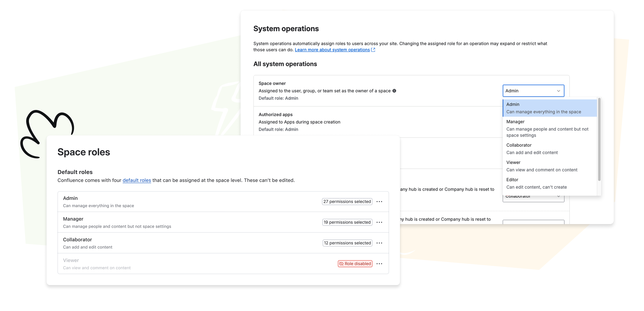The height and width of the screenshot is (311, 644).
Task: Click info icon beside Space owner description
Action: [394, 91]
